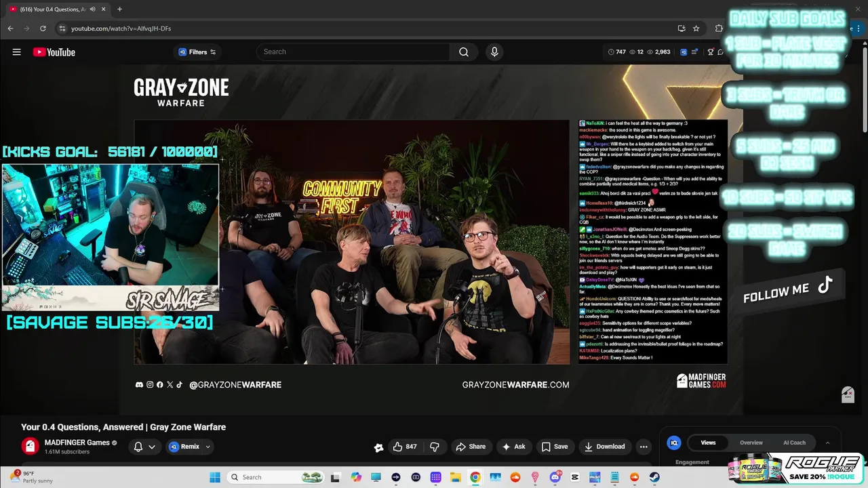Click the YouTube logo
Viewport: 868px width, 488px height.
tap(54, 52)
